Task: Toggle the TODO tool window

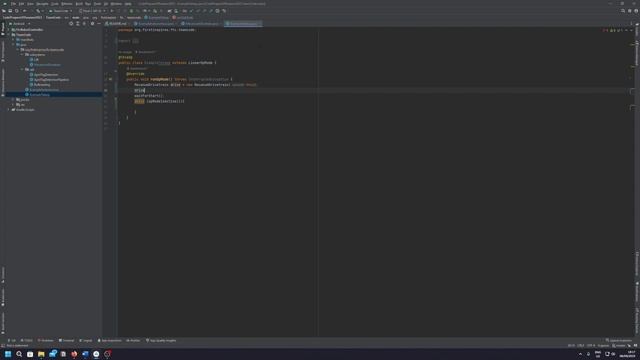Action: 27,340
